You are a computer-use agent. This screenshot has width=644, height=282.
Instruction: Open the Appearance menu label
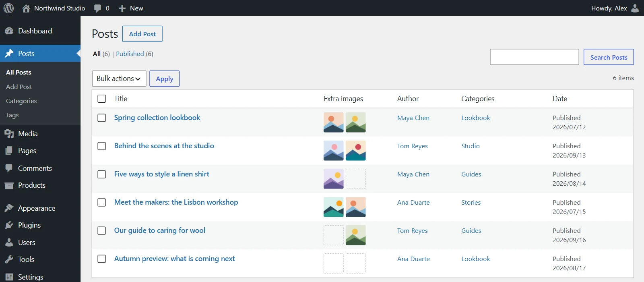pyautogui.click(x=37, y=208)
